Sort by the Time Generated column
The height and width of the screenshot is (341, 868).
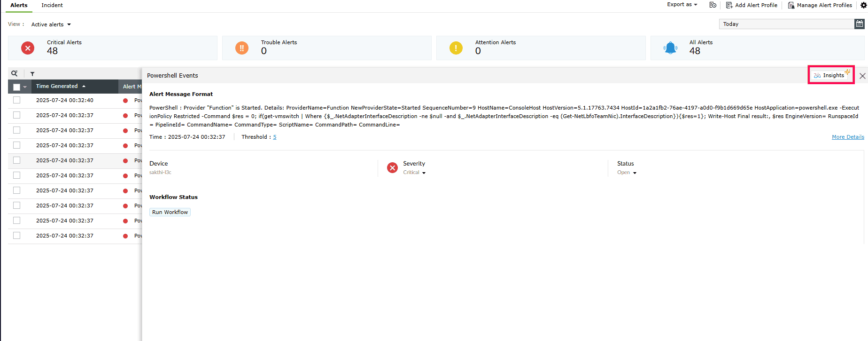(x=57, y=87)
